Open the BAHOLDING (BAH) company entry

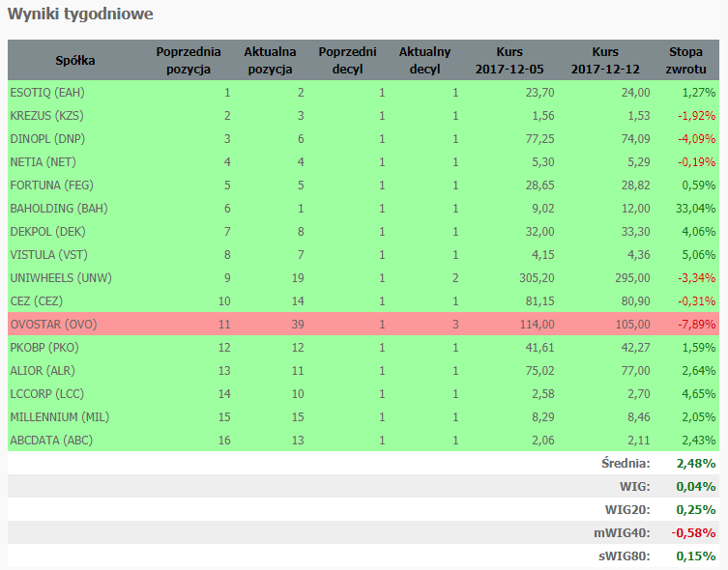58,209
